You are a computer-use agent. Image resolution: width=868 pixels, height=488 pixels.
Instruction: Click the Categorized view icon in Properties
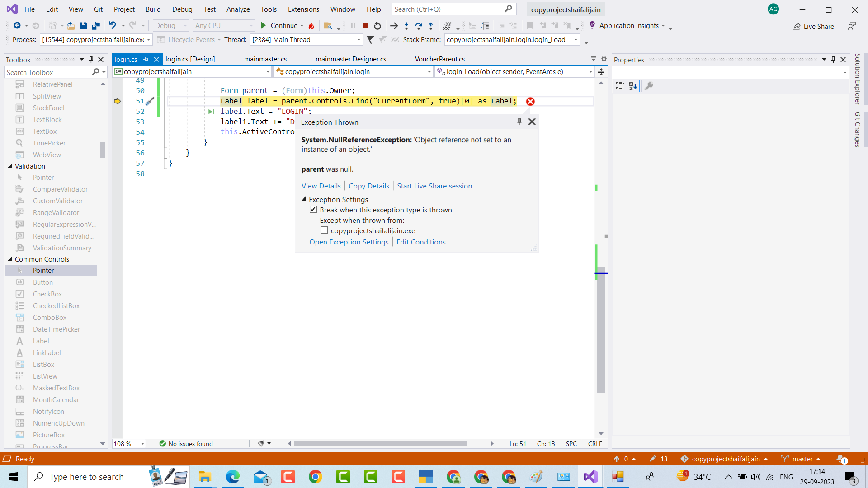[620, 86]
